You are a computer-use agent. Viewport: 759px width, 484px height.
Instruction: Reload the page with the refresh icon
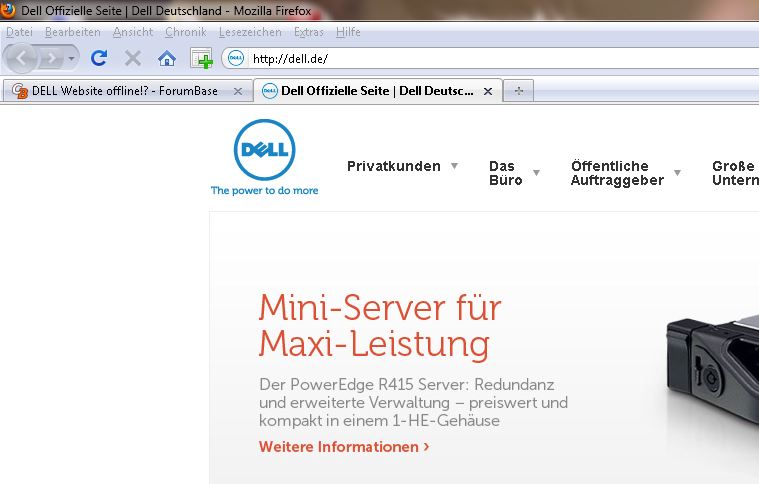click(99, 58)
